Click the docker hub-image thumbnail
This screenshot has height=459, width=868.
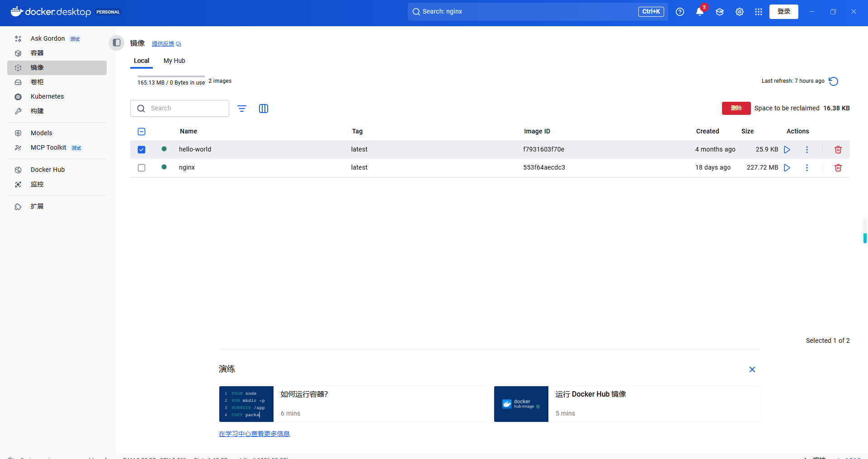(521, 404)
